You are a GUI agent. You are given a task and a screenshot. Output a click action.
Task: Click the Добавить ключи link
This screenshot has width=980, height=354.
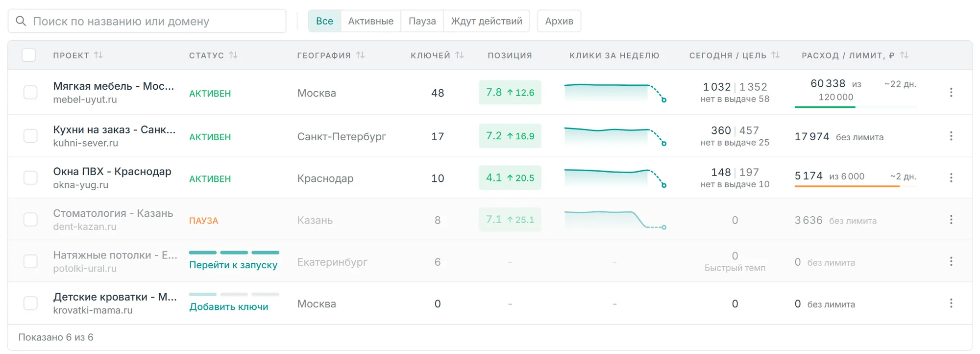coord(229,307)
